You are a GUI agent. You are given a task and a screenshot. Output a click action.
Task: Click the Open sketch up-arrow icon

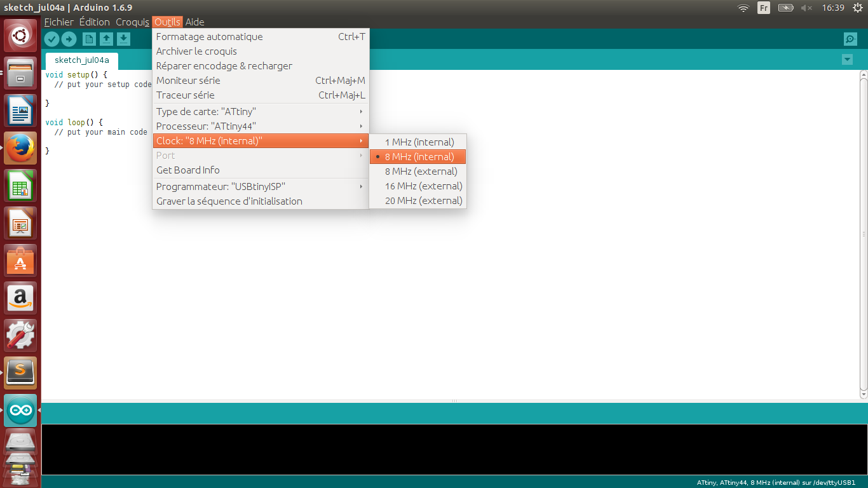click(x=107, y=39)
